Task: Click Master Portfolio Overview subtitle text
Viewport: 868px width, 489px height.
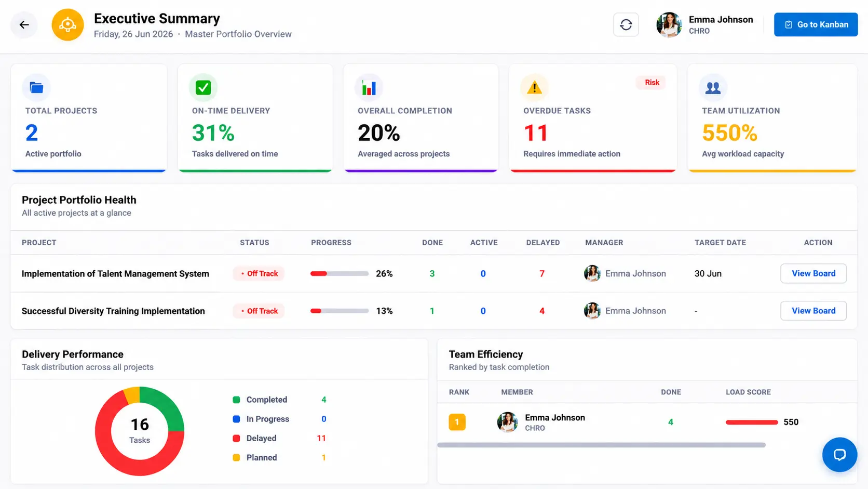Action: point(238,34)
